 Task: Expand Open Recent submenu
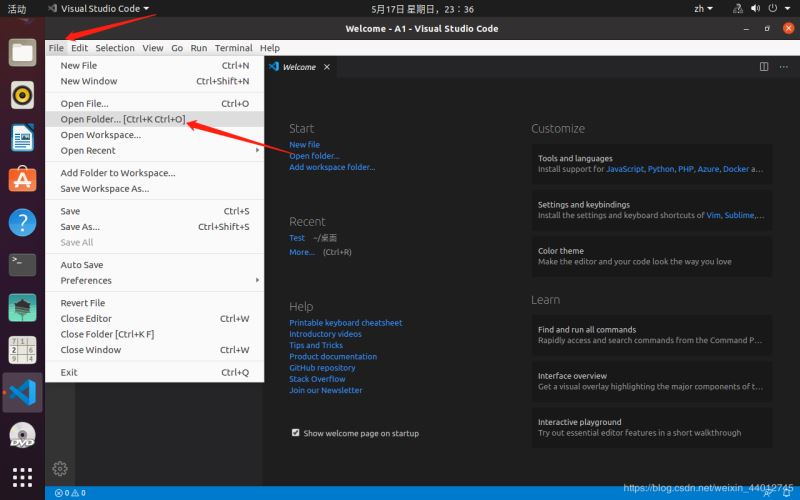[155, 151]
